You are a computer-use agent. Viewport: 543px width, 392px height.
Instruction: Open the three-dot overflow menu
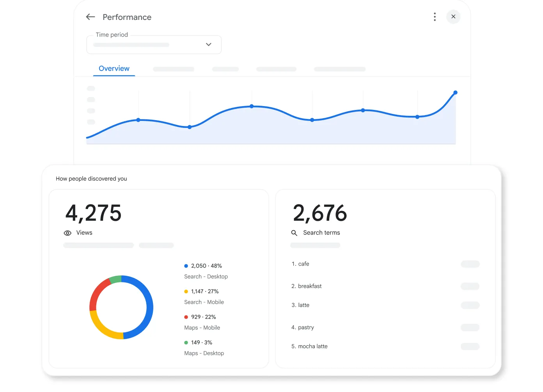click(435, 17)
